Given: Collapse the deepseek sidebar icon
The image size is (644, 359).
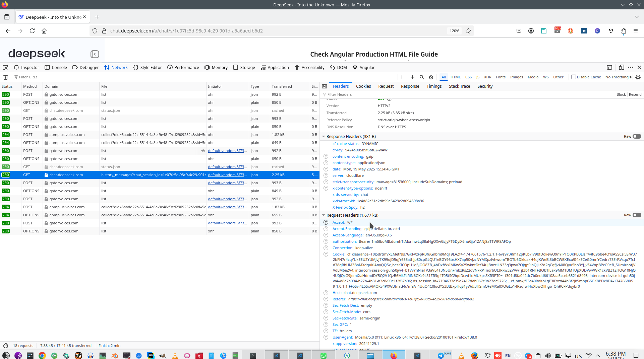Looking at the screenshot, I should click(95, 54).
